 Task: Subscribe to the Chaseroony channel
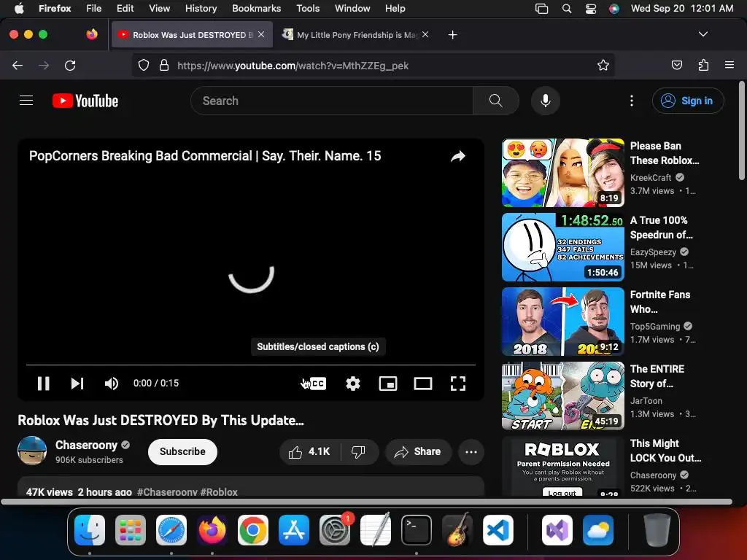[182, 451]
